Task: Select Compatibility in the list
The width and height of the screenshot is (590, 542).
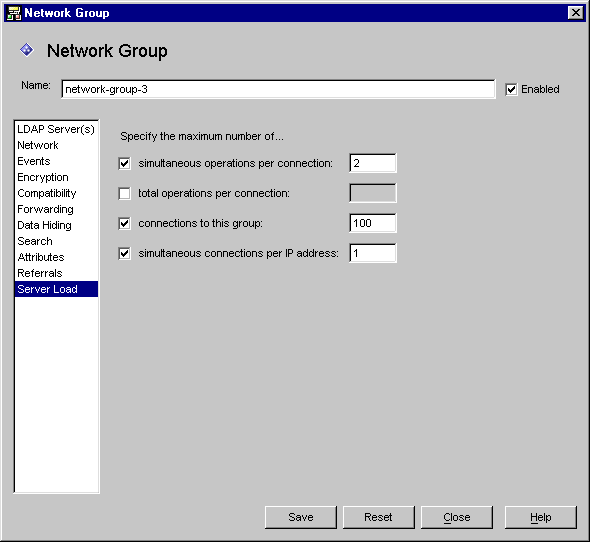Action: [x=56, y=193]
